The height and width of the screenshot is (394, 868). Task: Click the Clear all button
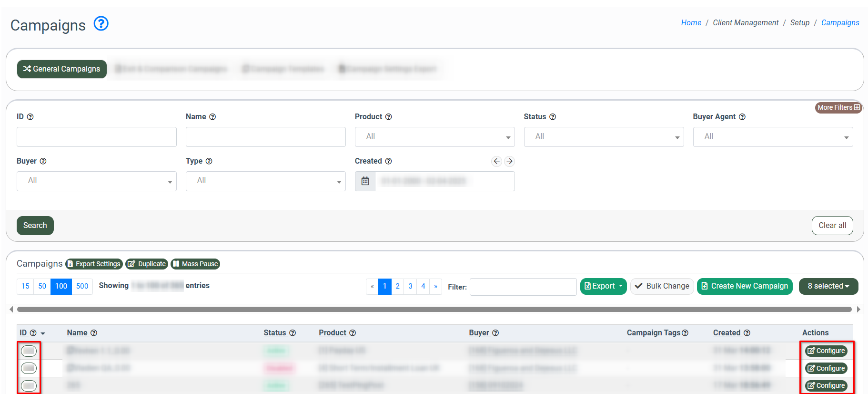(832, 226)
